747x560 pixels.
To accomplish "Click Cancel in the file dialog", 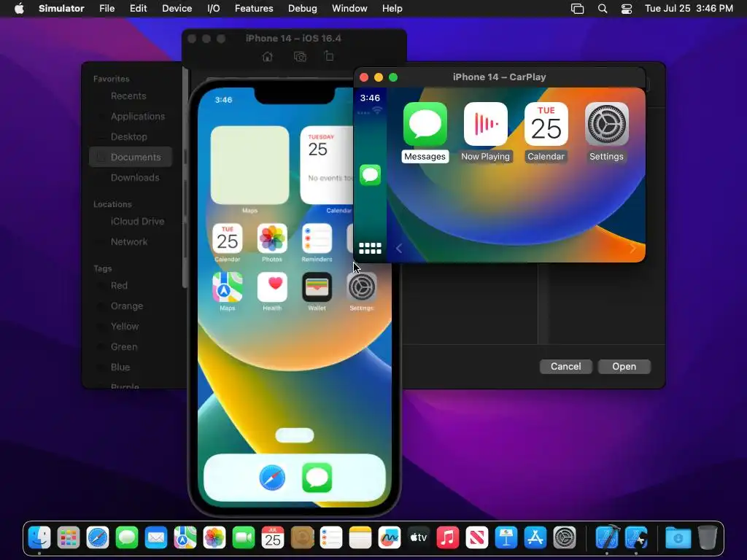I will pos(565,366).
